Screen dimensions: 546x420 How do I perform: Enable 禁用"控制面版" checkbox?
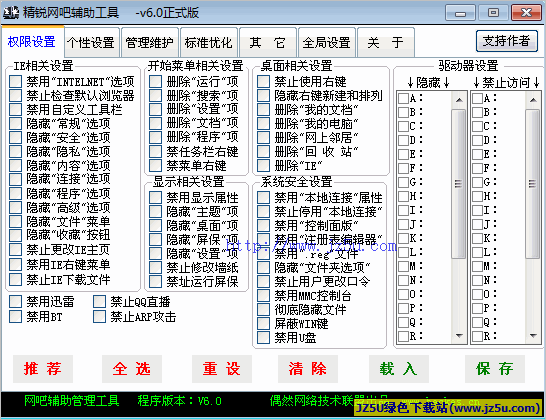[x=264, y=225]
